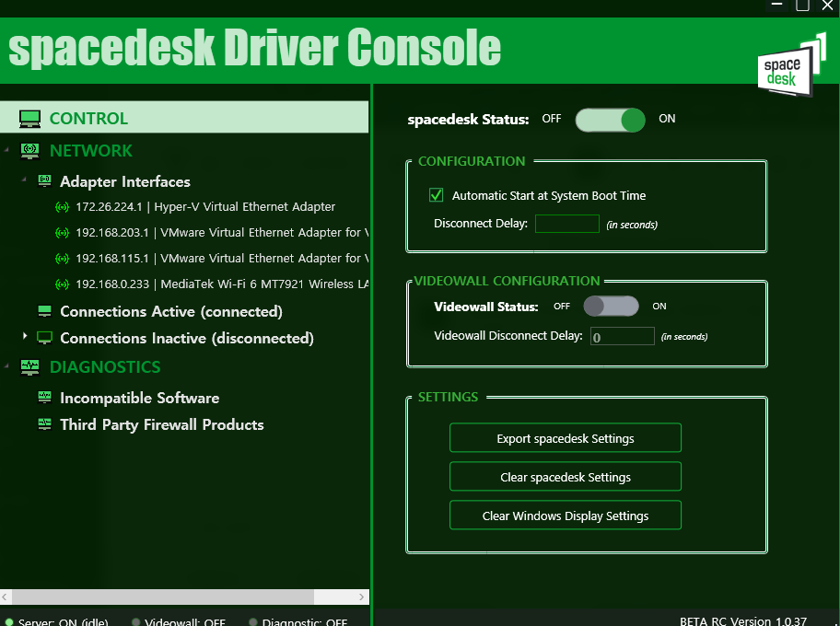Image resolution: width=840 pixels, height=626 pixels.
Task: Click the Videowall status indicator dot
Action: 135,622
